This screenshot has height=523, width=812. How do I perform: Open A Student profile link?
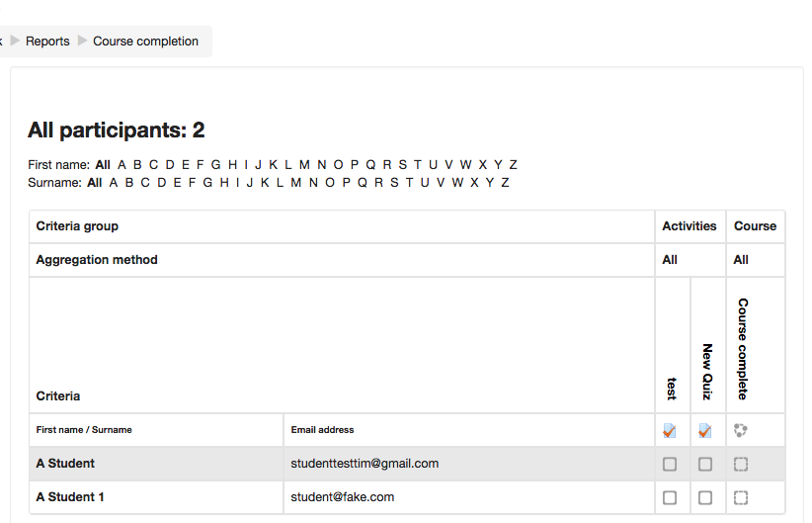pos(65,464)
